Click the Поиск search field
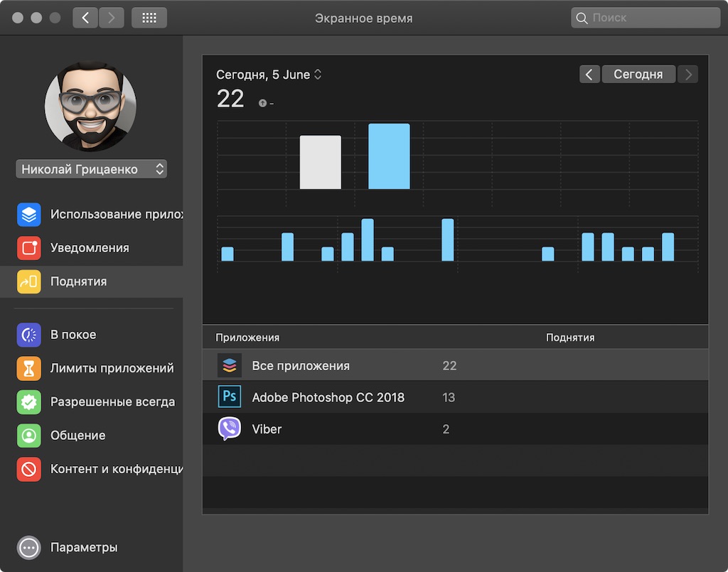Viewport: 728px width, 572px height. click(x=646, y=18)
